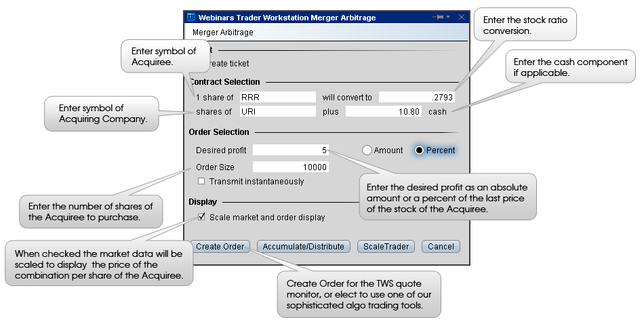Click the Create Order button
Viewport: 644px width, 324px height.
[220, 246]
